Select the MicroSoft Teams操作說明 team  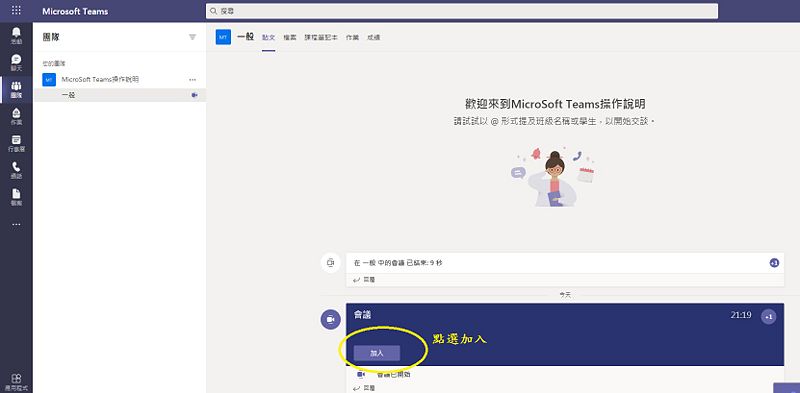click(x=100, y=80)
